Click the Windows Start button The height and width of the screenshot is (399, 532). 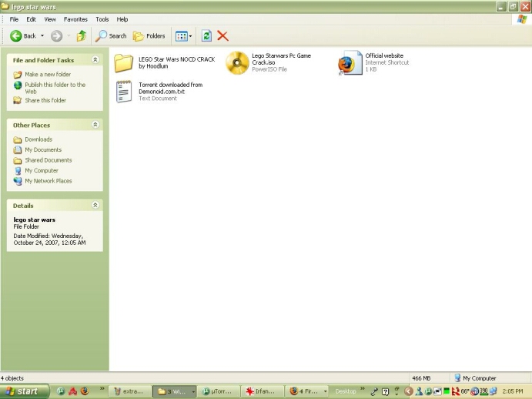coord(22,391)
